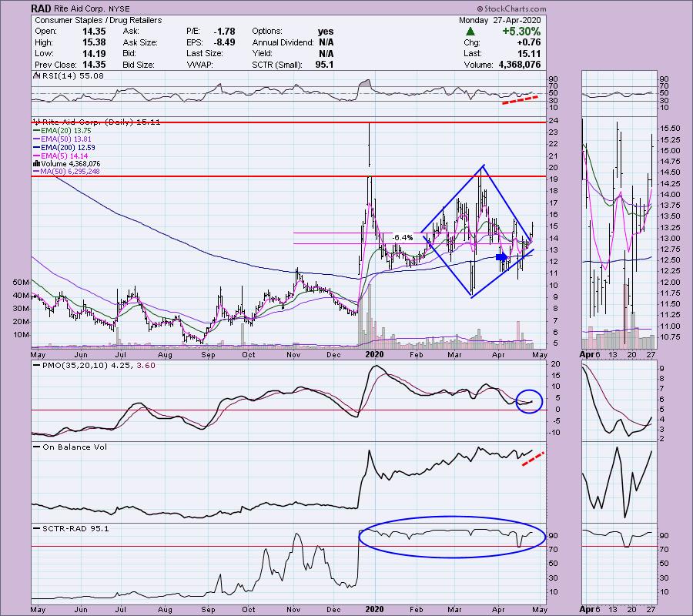
Task: Click the Low value 14.19
Action: click(94, 53)
